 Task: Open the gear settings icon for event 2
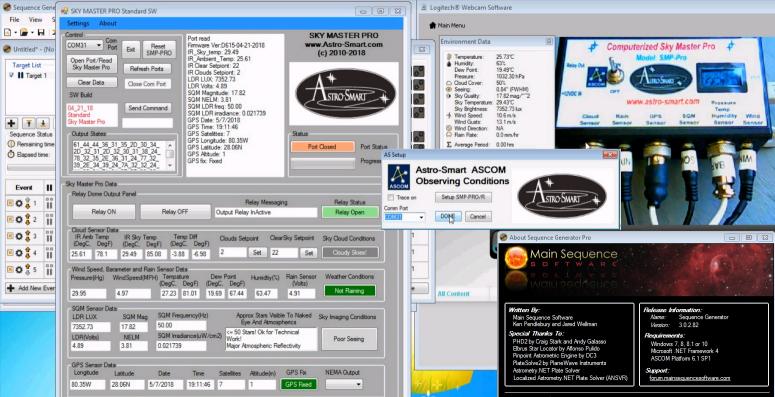(x=19, y=220)
